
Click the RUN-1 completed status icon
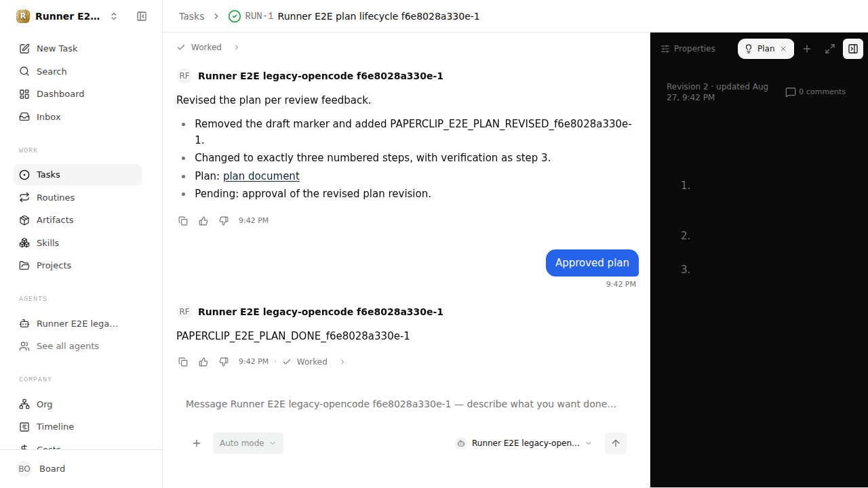pyautogui.click(x=235, y=16)
